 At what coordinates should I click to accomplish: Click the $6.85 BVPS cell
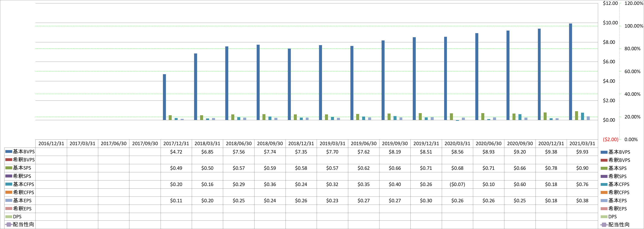tap(208, 152)
